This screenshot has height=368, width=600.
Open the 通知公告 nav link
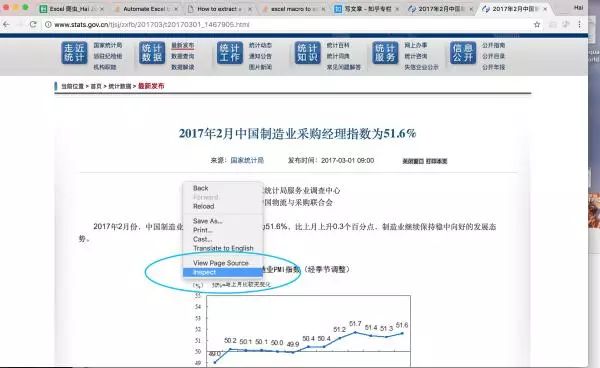click(x=260, y=56)
